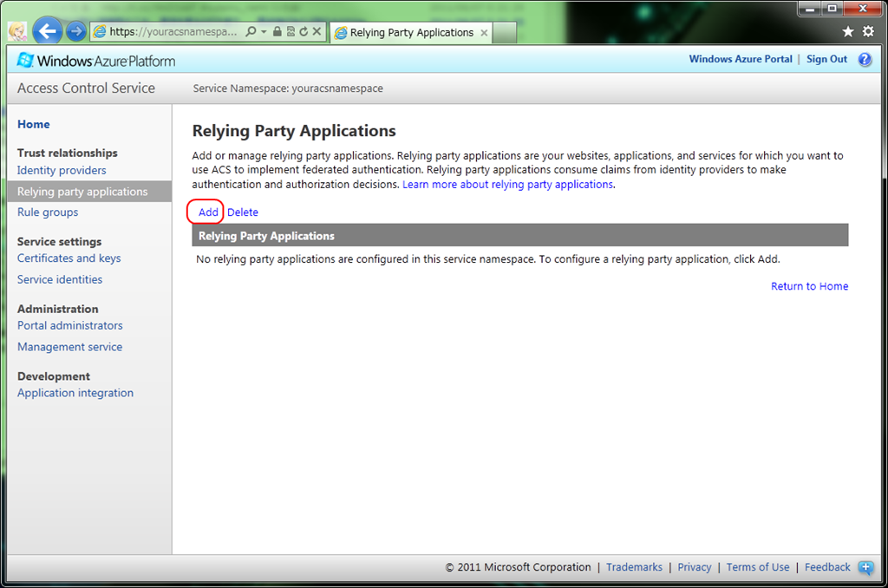Screen dimensions: 888x588
Task: Open Identity providers in the sidebar
Action: point(62,171)
